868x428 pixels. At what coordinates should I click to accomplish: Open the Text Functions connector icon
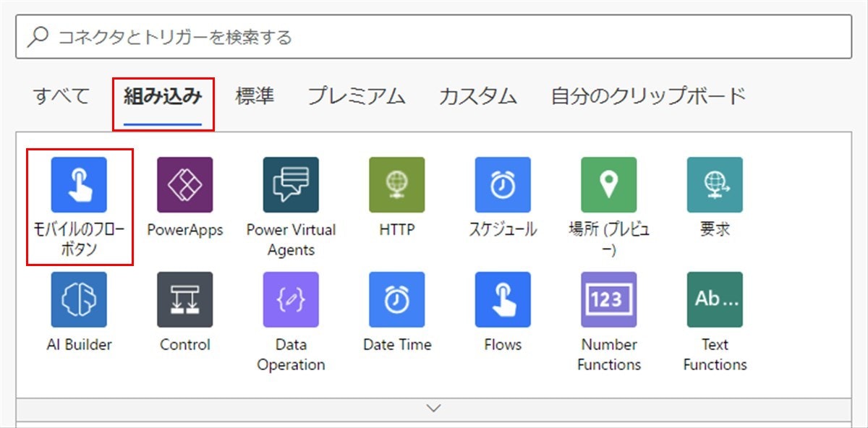(715, 299)
